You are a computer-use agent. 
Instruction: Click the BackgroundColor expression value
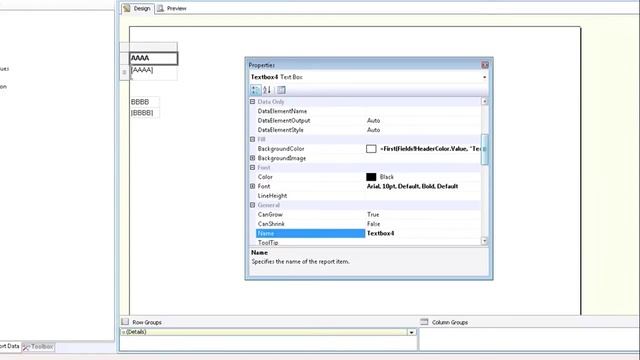point(430,149)
